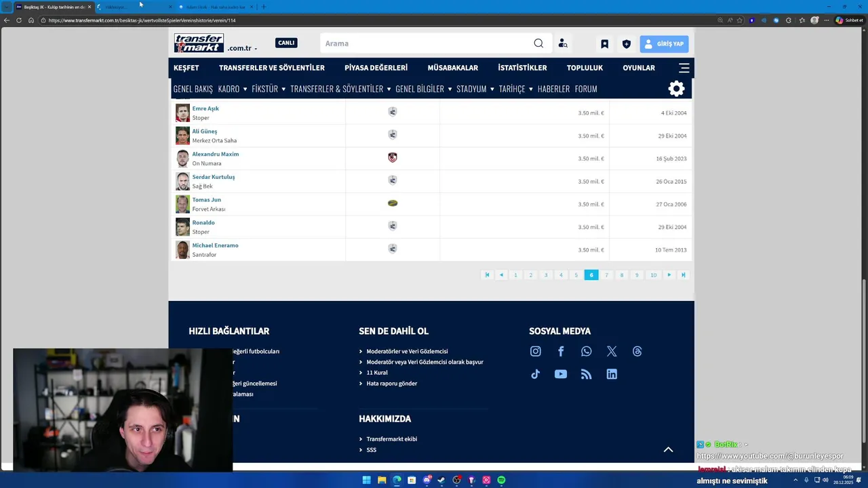868x488 pixels.
Task: Open PİYASA DEĞERLERİ menu item
Action: click(x=376, y=68)
